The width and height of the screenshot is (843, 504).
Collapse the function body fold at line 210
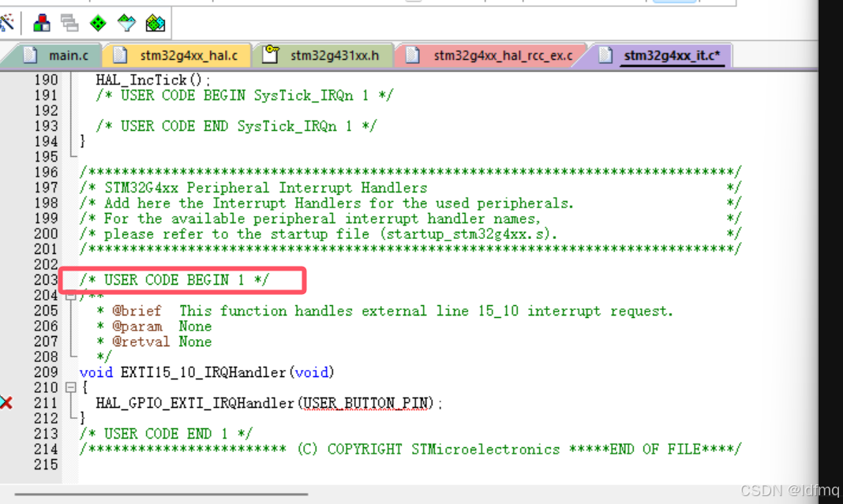pyautogui.click(x=72, y=387)
